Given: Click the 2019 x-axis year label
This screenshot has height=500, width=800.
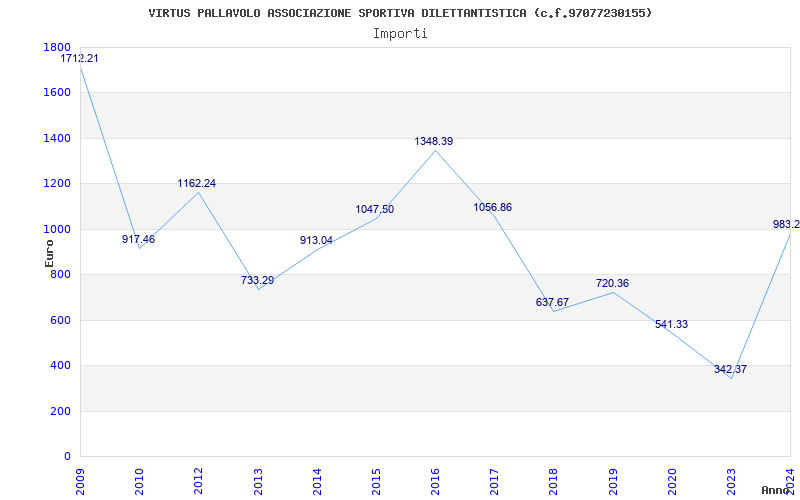Looking at the screenshot, I should (613, 481).
